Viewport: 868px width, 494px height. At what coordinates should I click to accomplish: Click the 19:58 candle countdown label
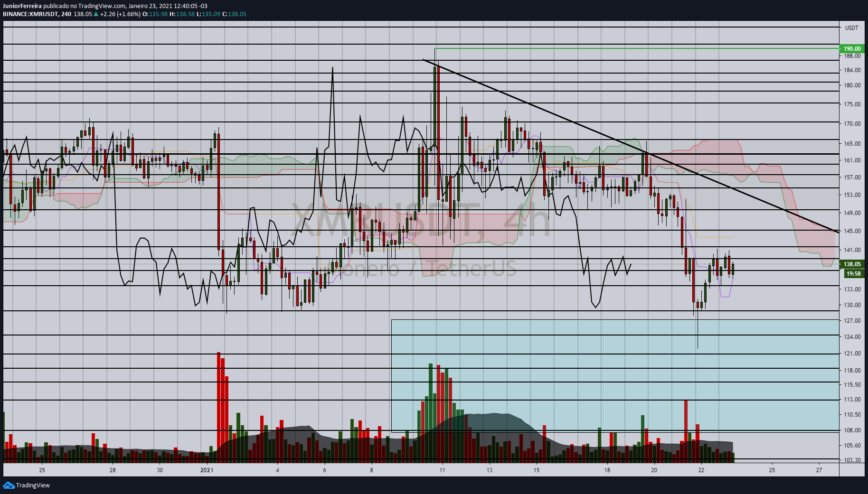(x=853, y=273)
